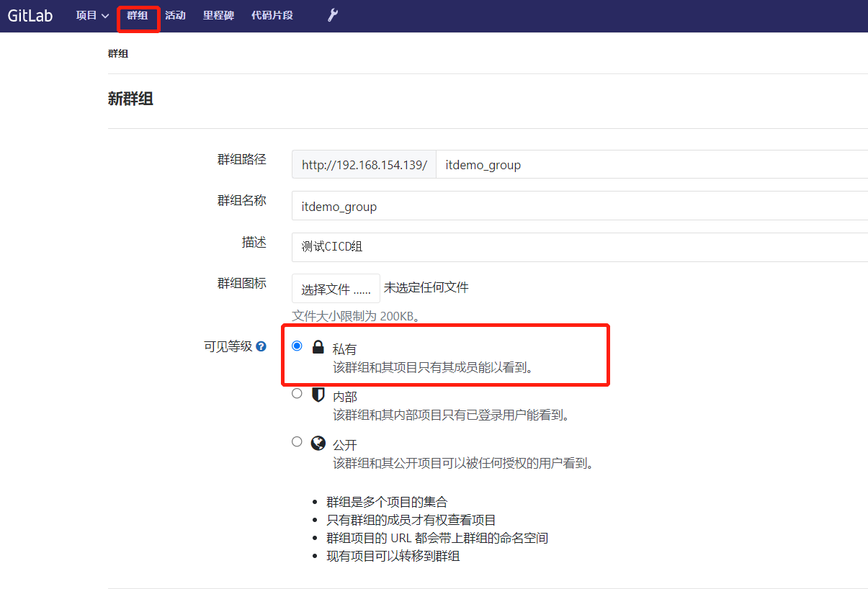
Task: Click the 该群组和其内部项目只有已登录用户能看到 description
Action: coord(452,415)
